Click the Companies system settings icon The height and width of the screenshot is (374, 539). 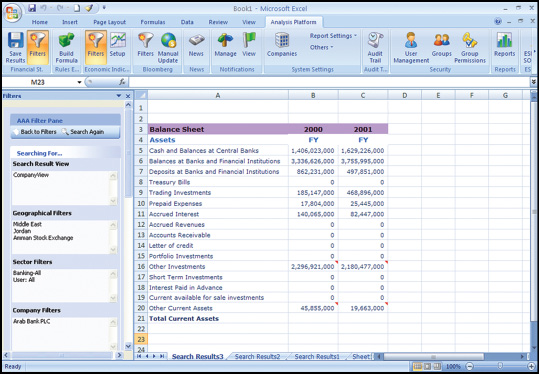[x=282, y=45]
